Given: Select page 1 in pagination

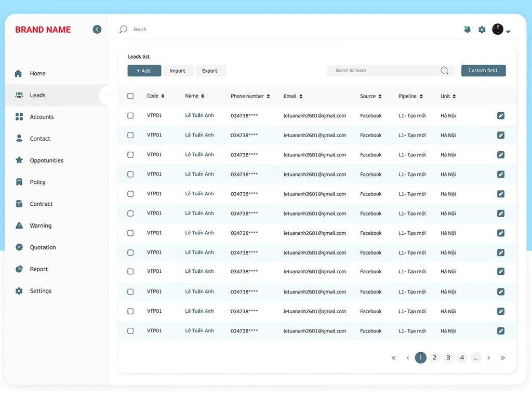Looking at the screenshot, I should click(421, 357).
